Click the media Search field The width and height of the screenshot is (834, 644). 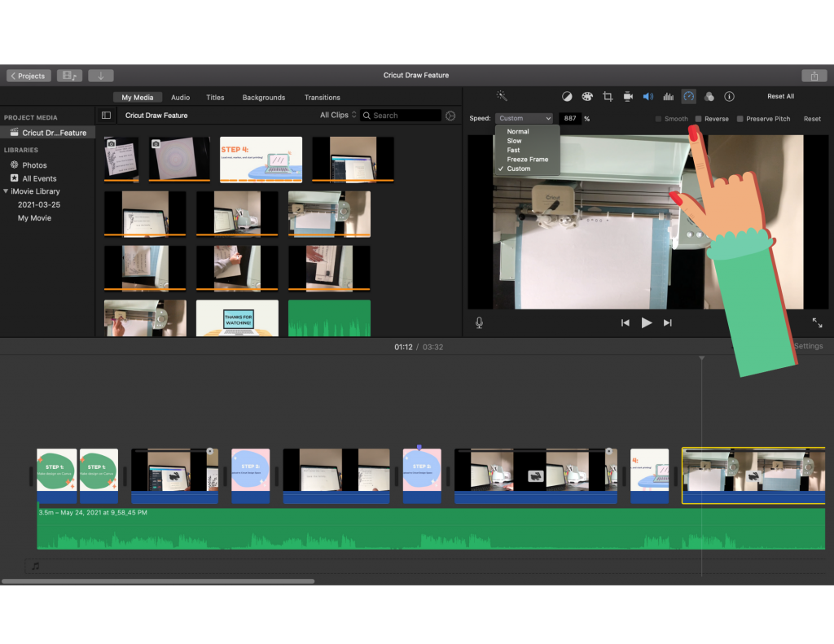(401, 116)
